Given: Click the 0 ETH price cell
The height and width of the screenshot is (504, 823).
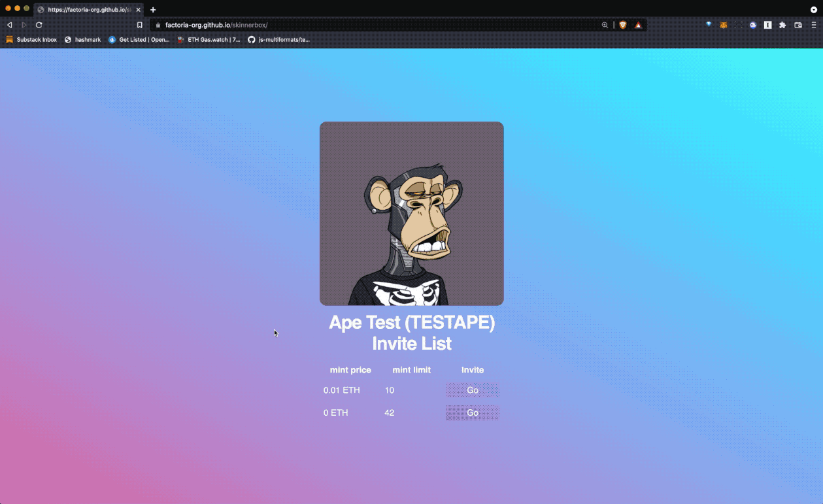Looking at the screenshot, I should pos(336,413).
